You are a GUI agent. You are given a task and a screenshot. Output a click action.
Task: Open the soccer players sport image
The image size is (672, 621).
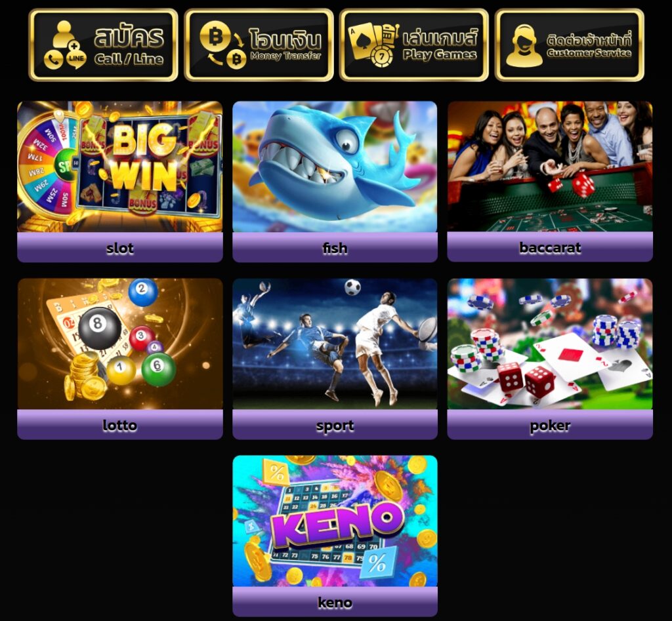point(335,344)
